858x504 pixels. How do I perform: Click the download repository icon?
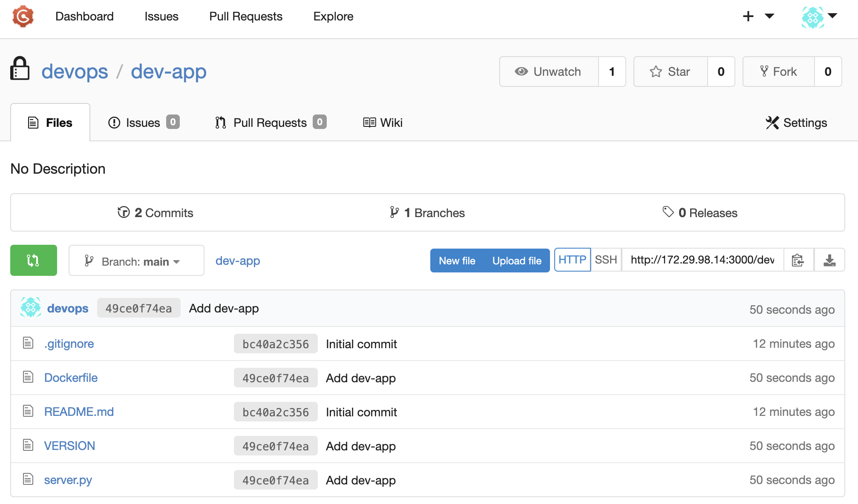[829, 260]
